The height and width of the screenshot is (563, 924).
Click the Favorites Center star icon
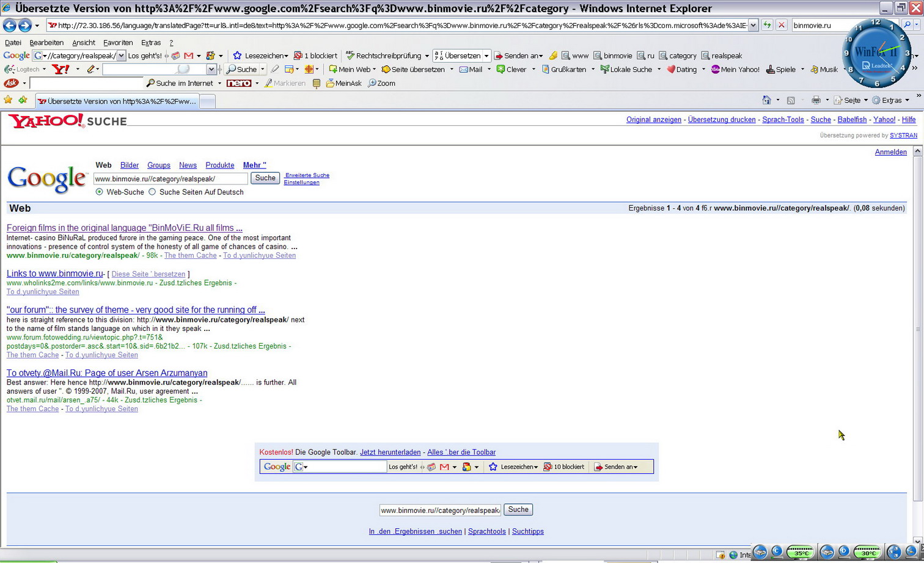[x=8, y=100]
